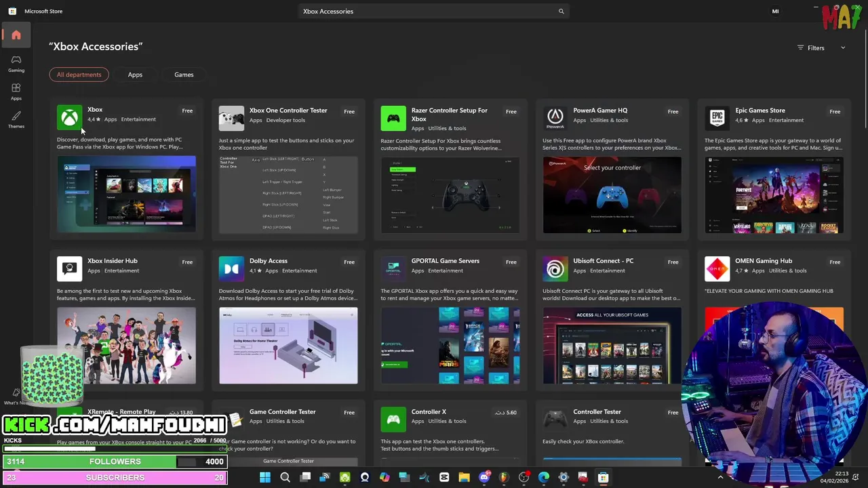Open Discord from the taskbar
Viewport: 868px width, 488px height.
coord(484,477)
